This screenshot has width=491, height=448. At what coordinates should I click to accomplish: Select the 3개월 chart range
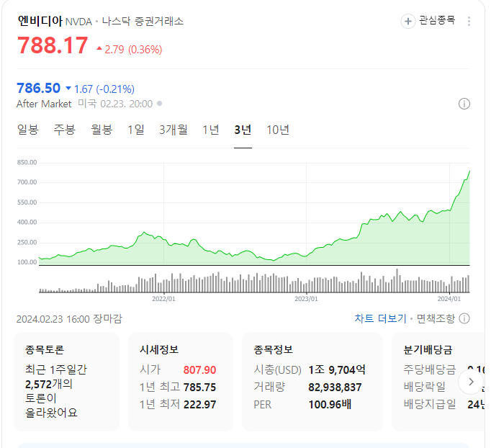pyautogui.click(x=174, y=130)
